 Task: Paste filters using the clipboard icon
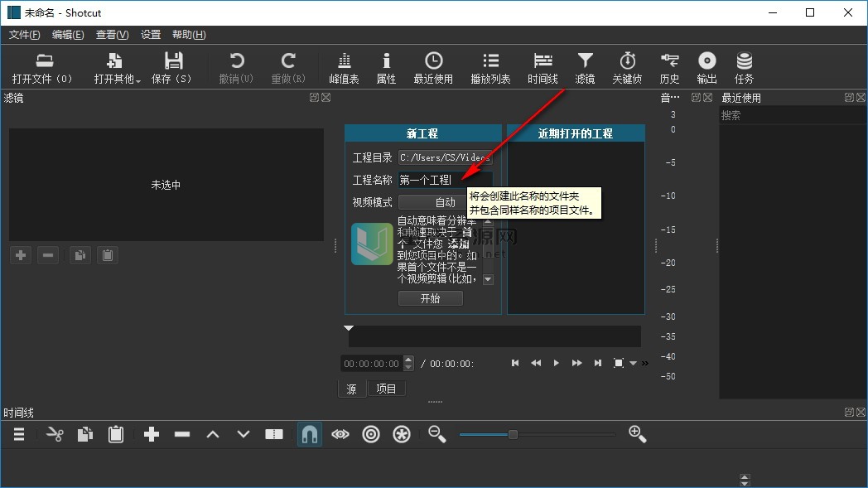[108, 255]
